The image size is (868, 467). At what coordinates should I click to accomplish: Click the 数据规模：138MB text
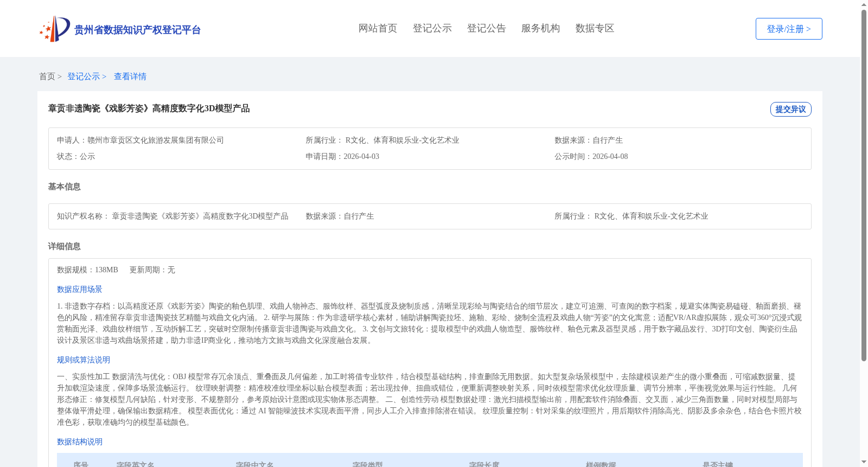(x=87, y=270)
